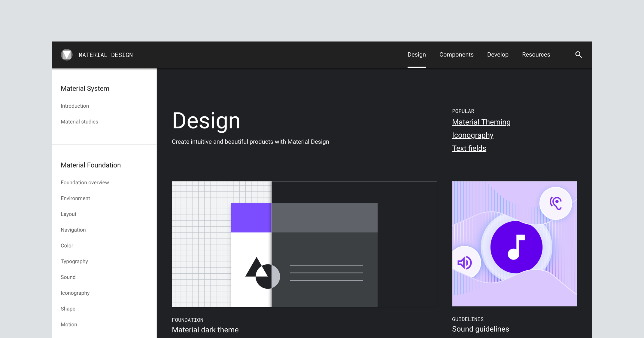This screenshot has width=644, height=338.
Task: Click the speaker volume icon in artwork
Action: (x=465, y=263)
